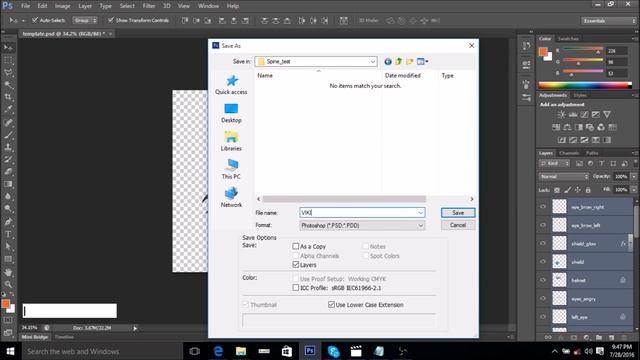Click the Windows Start button
640x360 pixels.
(x=11, y=351)
